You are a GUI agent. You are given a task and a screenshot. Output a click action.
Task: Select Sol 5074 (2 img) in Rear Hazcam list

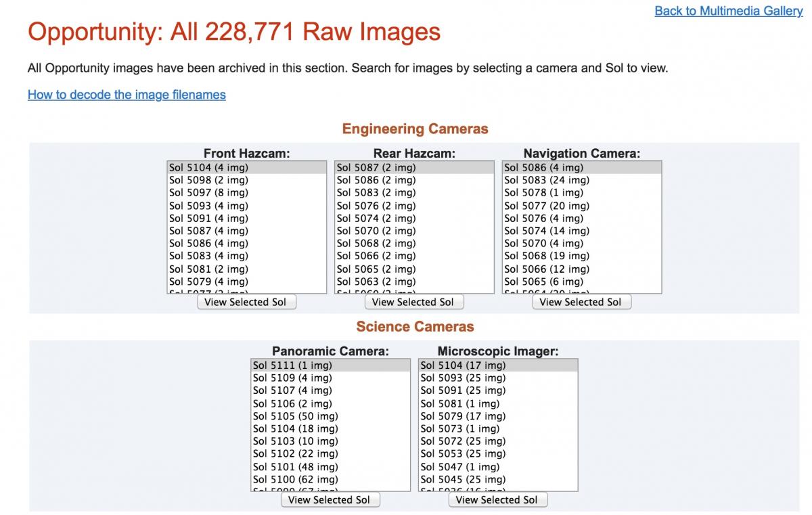(414, 219)
